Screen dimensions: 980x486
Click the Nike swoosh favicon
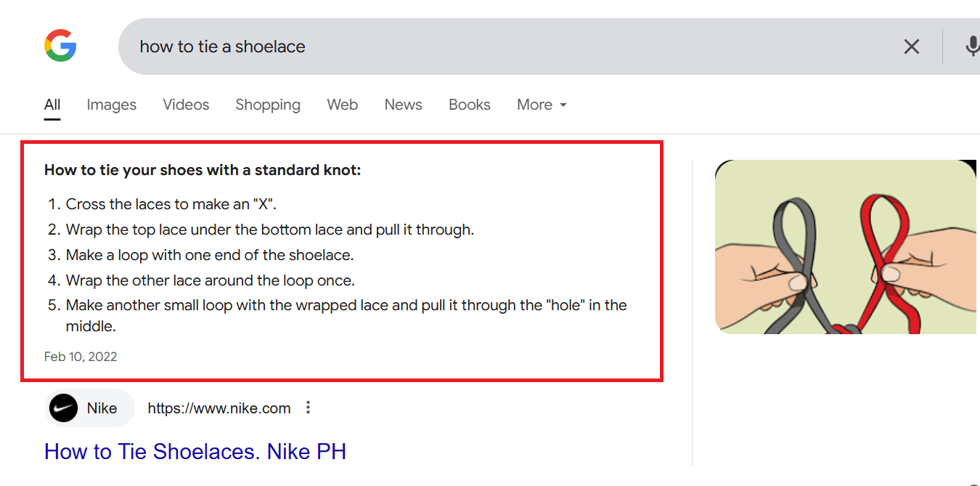63,408
